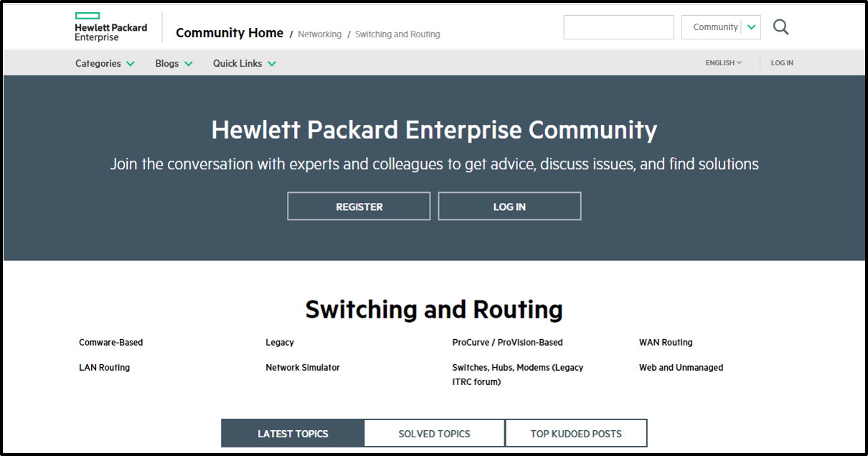Open the Community search scope dropdown
This screenshot has width=868, height=456.
721,27
